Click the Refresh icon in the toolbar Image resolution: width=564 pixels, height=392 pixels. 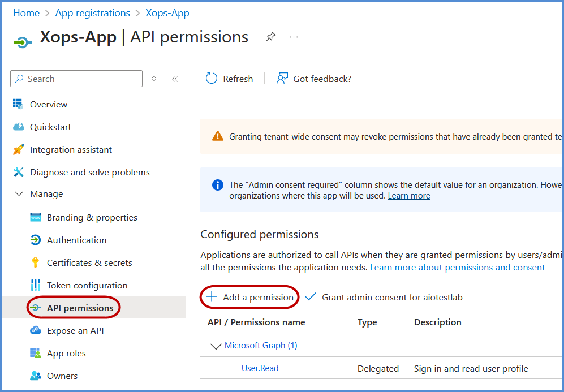212,79
